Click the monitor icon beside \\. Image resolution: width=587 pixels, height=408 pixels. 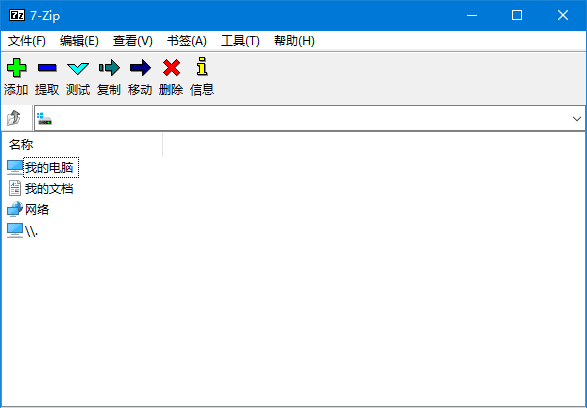point(15,230)
